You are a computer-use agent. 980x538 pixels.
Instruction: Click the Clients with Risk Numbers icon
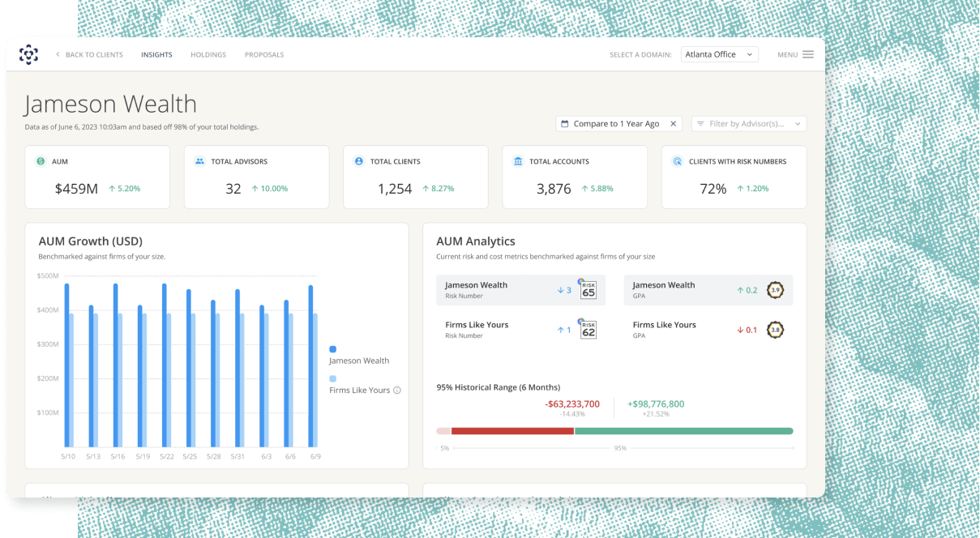coord(678,161)
